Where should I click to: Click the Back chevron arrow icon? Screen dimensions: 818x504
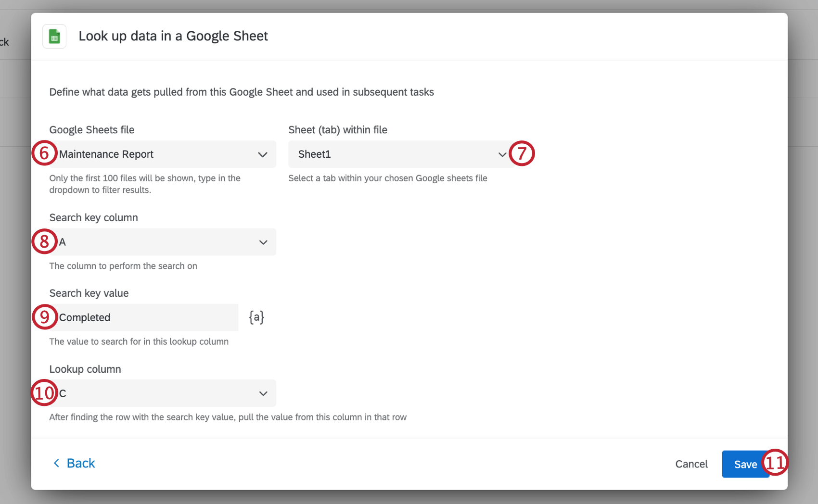pos(56,463)
